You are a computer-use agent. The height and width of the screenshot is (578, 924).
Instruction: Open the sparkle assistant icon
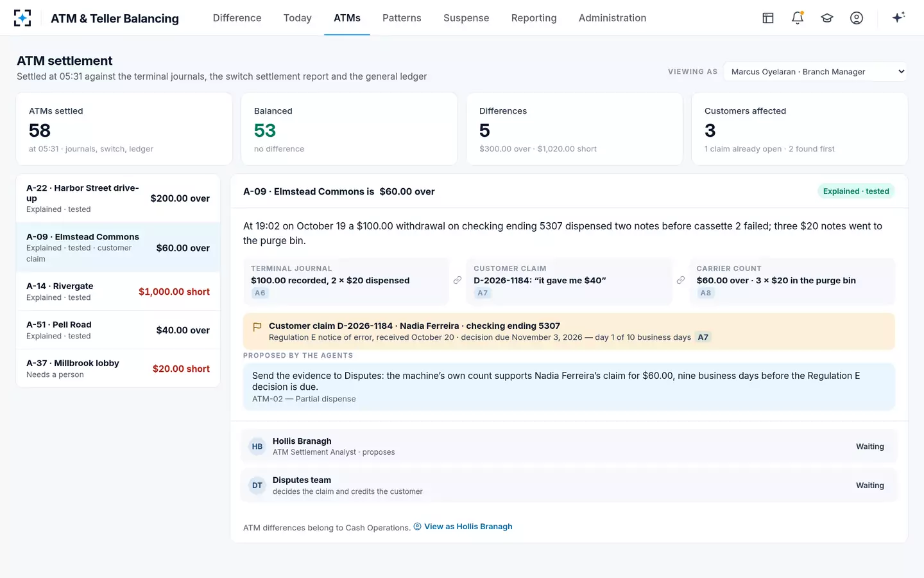(x=898, y=17)
